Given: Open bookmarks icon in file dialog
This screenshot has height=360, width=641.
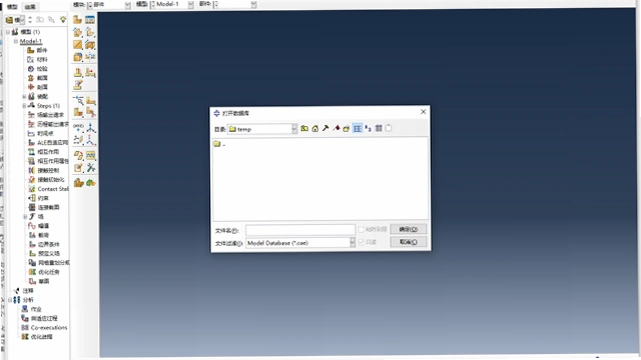Looking at the screenshot, I should point(336,128).
